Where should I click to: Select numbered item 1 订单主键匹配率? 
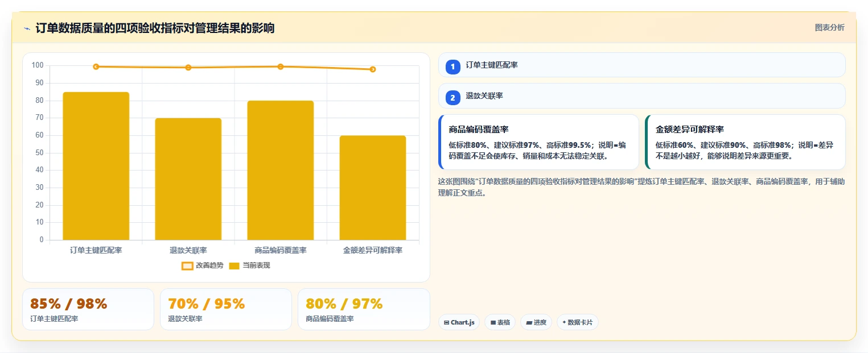tap(641, 65)
